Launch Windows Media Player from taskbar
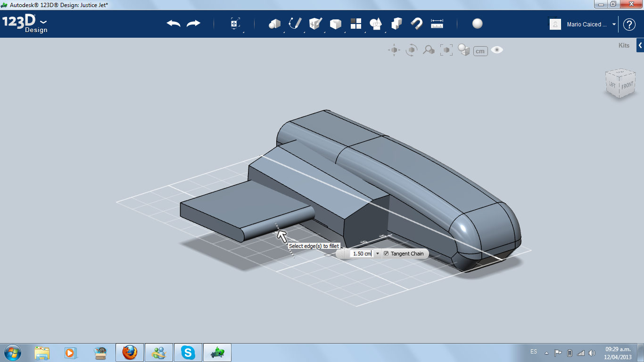Screen dimensions: 644x362 70,353
